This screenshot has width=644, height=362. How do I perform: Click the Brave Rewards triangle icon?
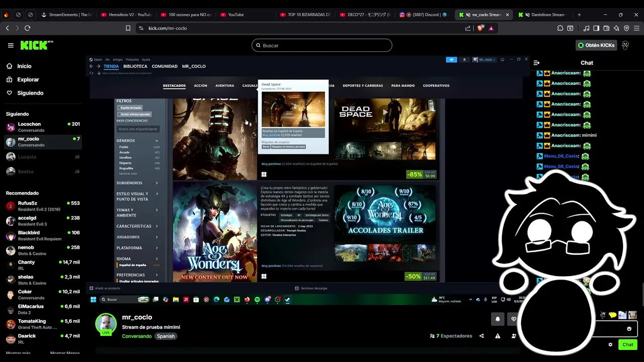click(x=491, y=28)
